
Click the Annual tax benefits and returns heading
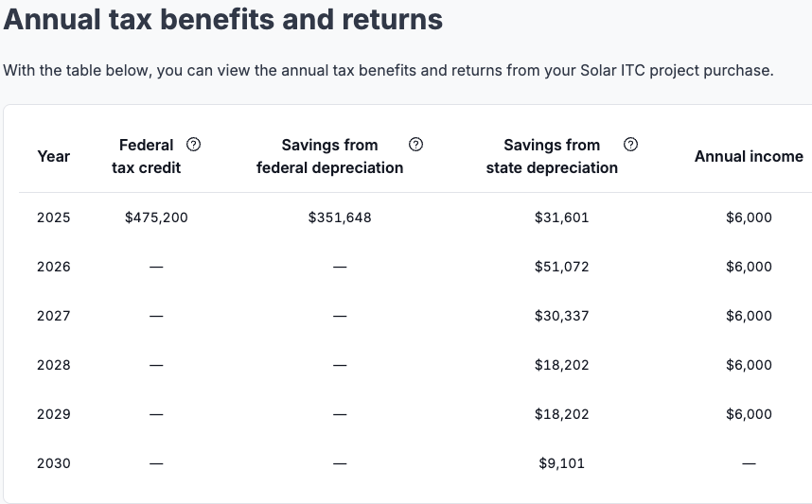click(x=223, y=19)
